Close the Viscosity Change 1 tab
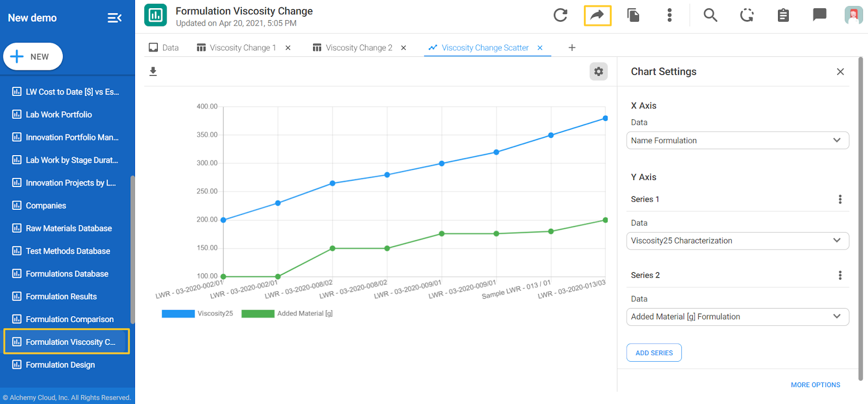868x404 pixels. (288, 48)
